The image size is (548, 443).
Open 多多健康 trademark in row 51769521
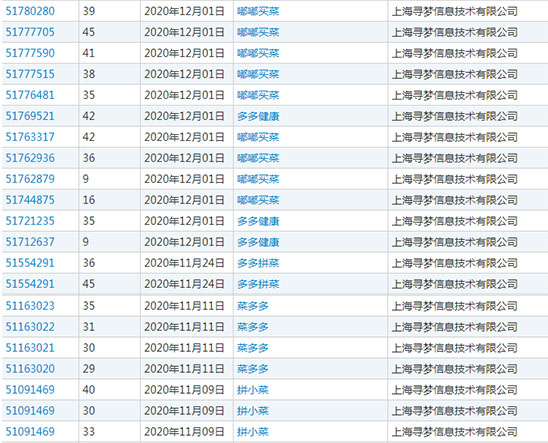point(258,116)
